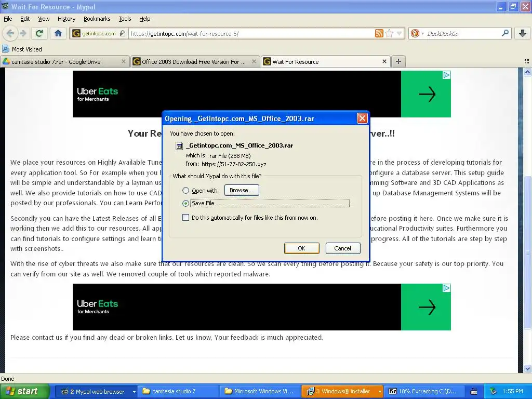Click the Browse... button
This screenshot has height=399, width=532.
241,190
